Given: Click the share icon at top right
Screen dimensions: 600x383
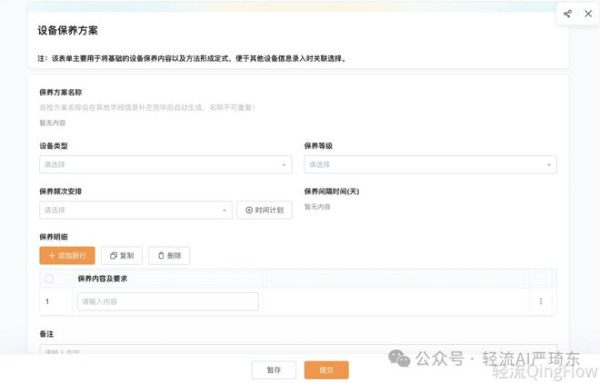Looking at the screenshot, I should [567, 14].
